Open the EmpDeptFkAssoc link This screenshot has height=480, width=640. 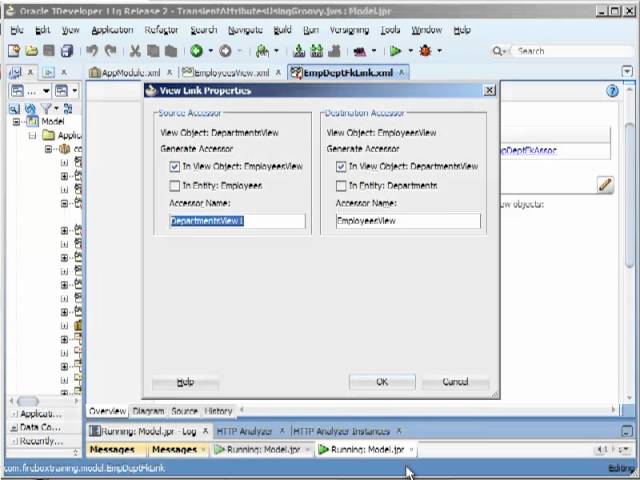[529, 151]
